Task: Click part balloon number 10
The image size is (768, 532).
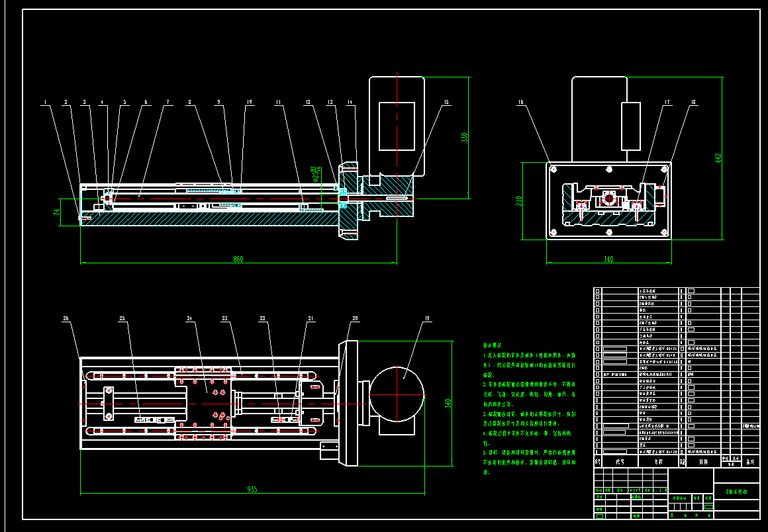Action: point(250,103)
